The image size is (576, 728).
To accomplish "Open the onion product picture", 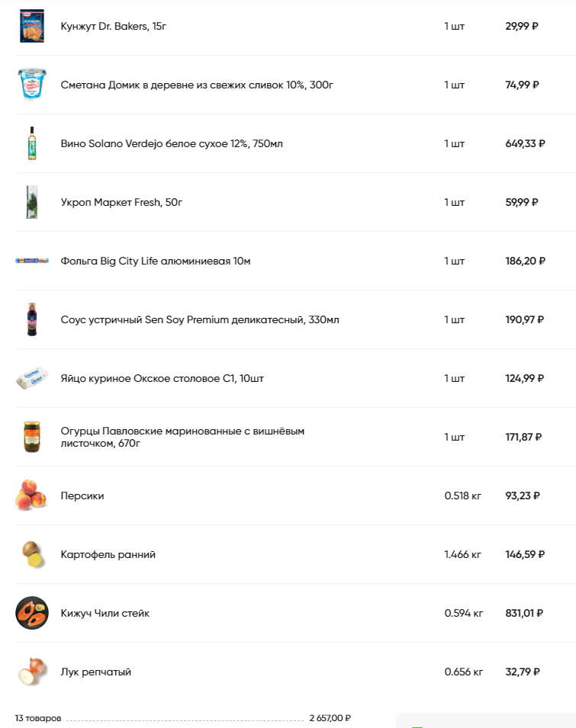I will (33, 672).
